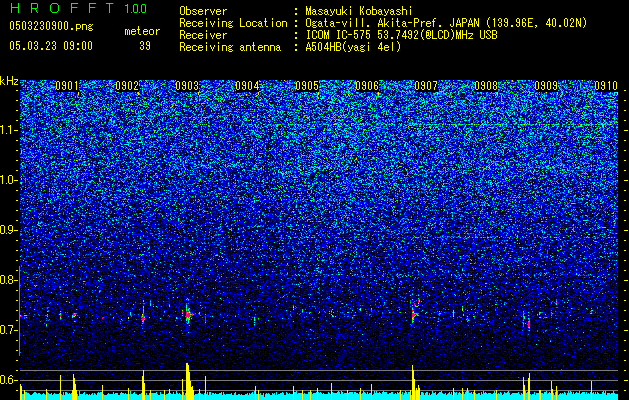Click the Receiving antenna label
This screenshot has height=400, width=629.
pos(230,47)
